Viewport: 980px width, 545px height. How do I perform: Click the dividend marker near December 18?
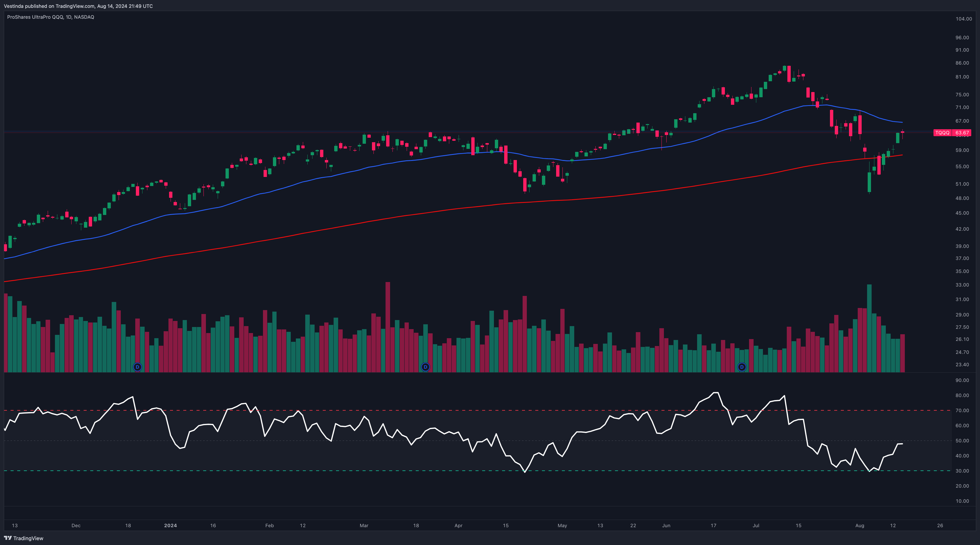pos(137,367)
